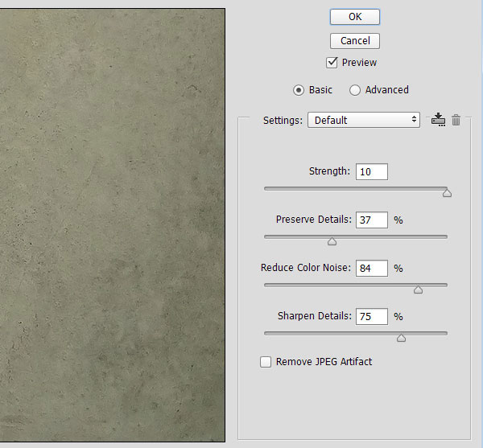The image size is (483, 448).
Task: Click the noise preview image area
Action: (112, 225)
